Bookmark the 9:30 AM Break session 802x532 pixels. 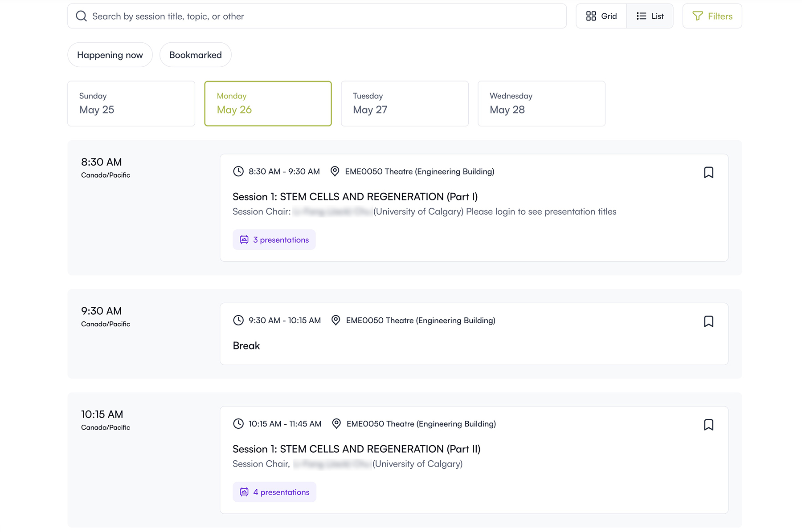click(708, 321)
